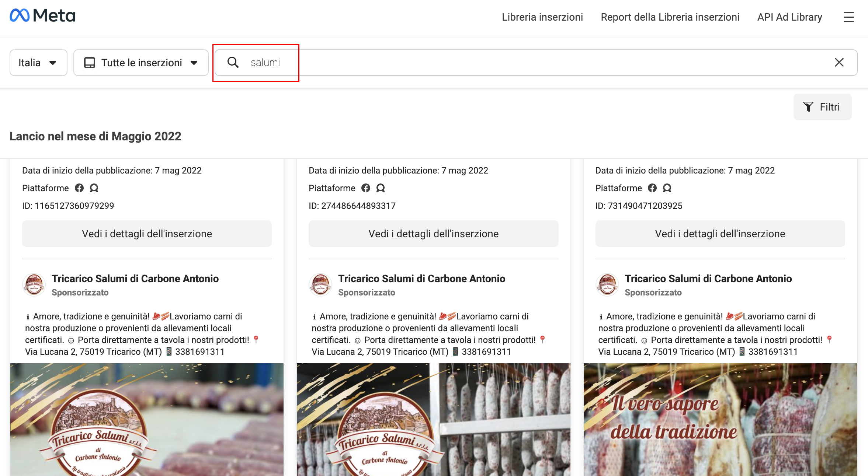
Task: Click the second card's hanging salami image
Action: pyautogui.click(x=433, y=420)
